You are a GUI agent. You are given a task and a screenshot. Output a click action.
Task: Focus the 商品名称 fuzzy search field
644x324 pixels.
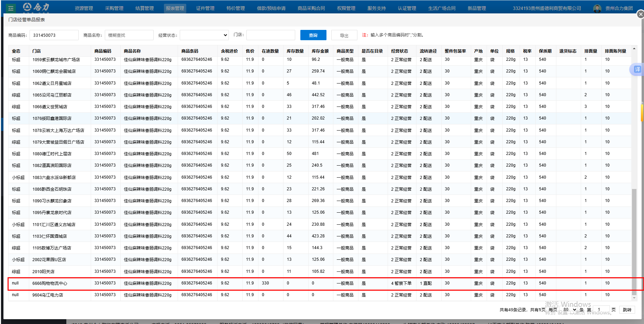pos(129,35)
